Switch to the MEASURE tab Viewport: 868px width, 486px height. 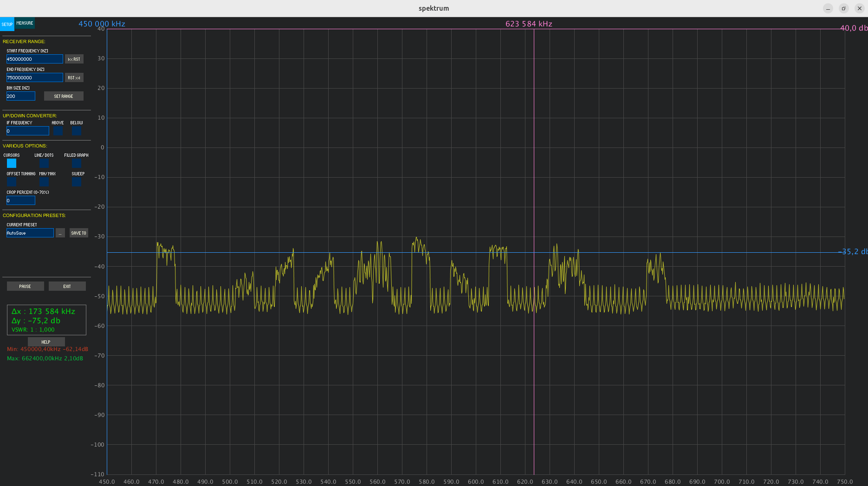(x=25, y=23)
